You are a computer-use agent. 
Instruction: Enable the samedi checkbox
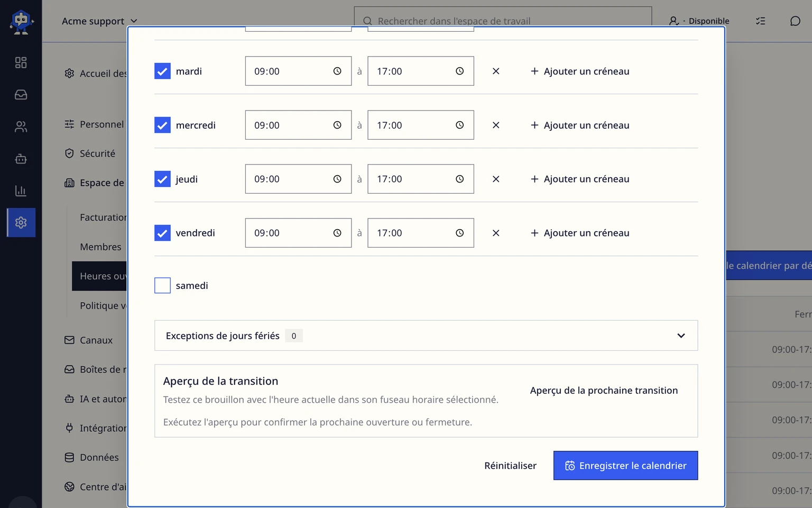pos(162,285)
